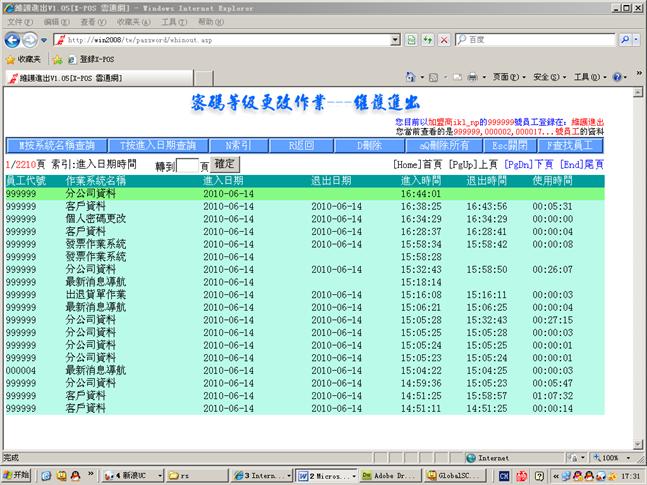The image size is (647, 485).
Task: Click the N索引 index button
Action: point(239,145)
